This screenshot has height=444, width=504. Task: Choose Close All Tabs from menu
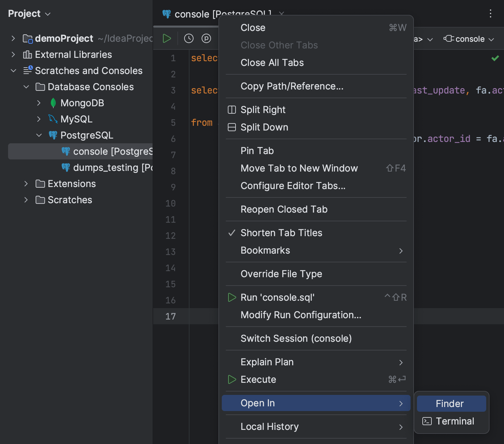[272, 63]
